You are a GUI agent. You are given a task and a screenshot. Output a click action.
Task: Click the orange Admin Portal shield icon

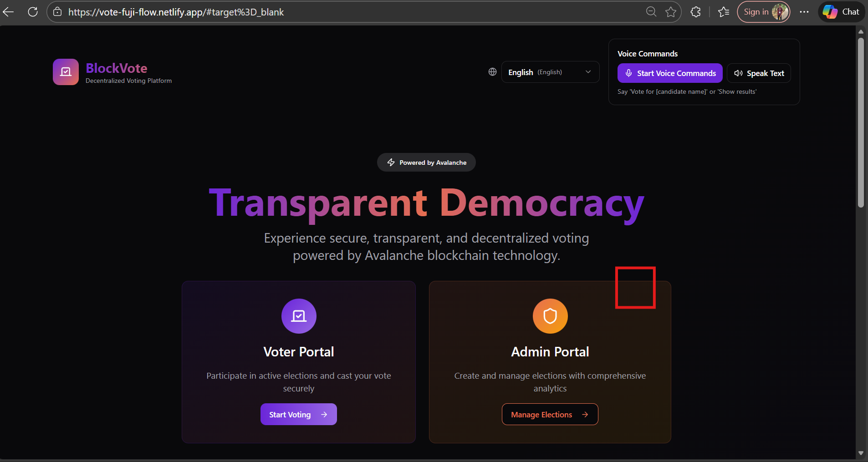click(550, 316)
